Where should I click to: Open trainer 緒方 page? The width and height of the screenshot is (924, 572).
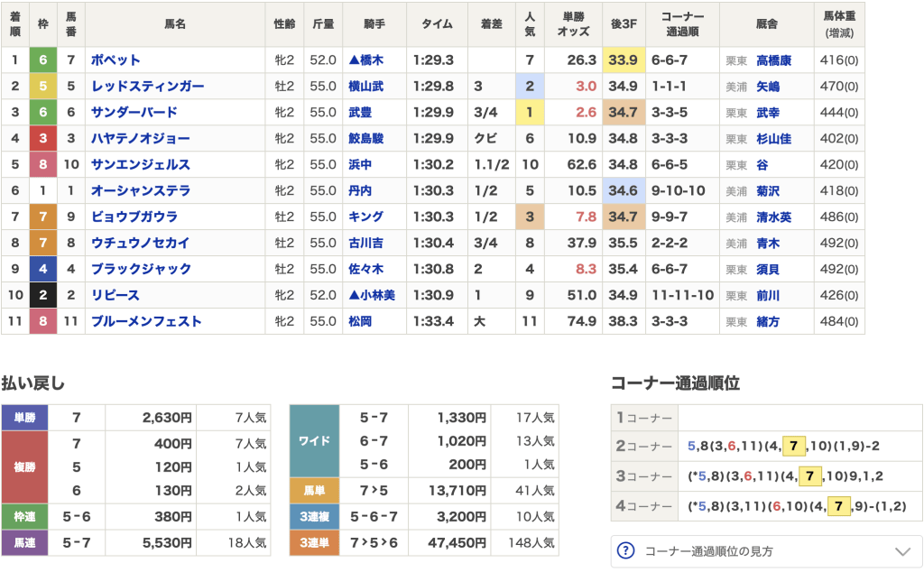pyautogui.click(x=768, y=322)
